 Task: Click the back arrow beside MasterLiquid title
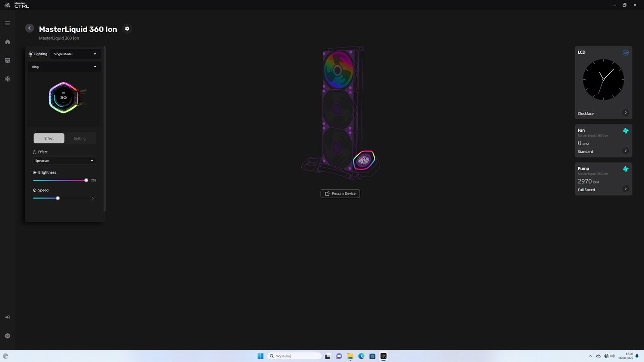click(x=29, y=28)
